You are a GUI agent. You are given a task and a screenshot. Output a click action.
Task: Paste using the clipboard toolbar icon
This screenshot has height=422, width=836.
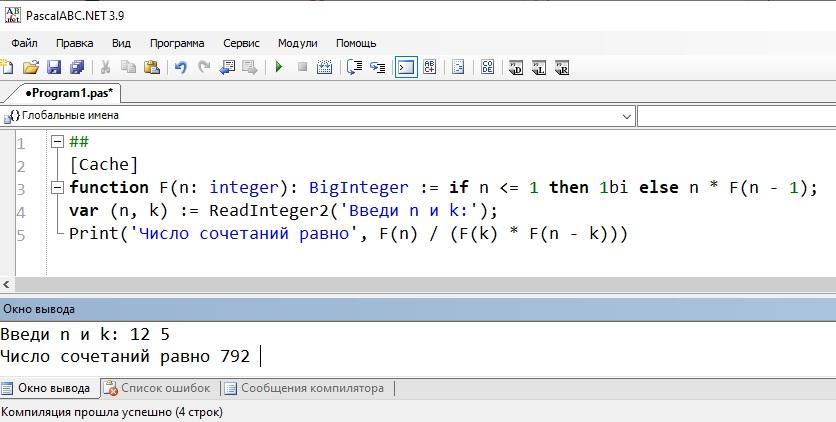point(152,67)
